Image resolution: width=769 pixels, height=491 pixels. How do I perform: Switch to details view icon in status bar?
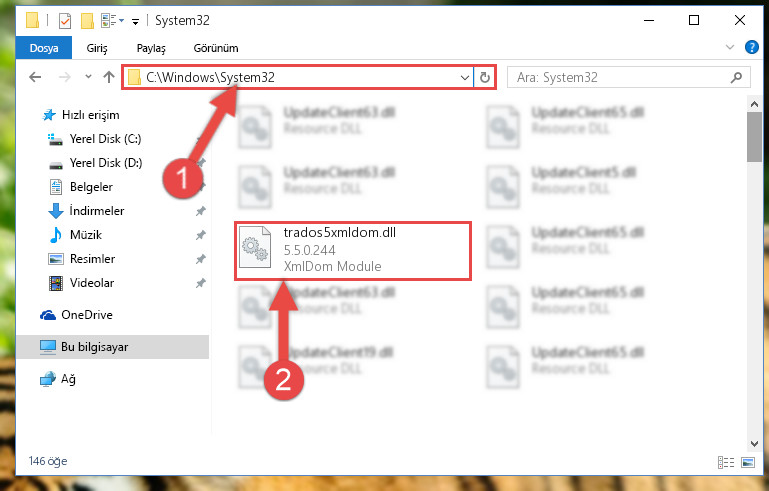coord(726,462)
